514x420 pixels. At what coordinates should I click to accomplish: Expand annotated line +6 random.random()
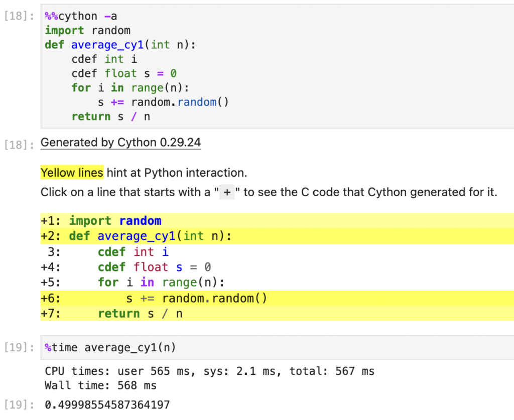(277, 299)
